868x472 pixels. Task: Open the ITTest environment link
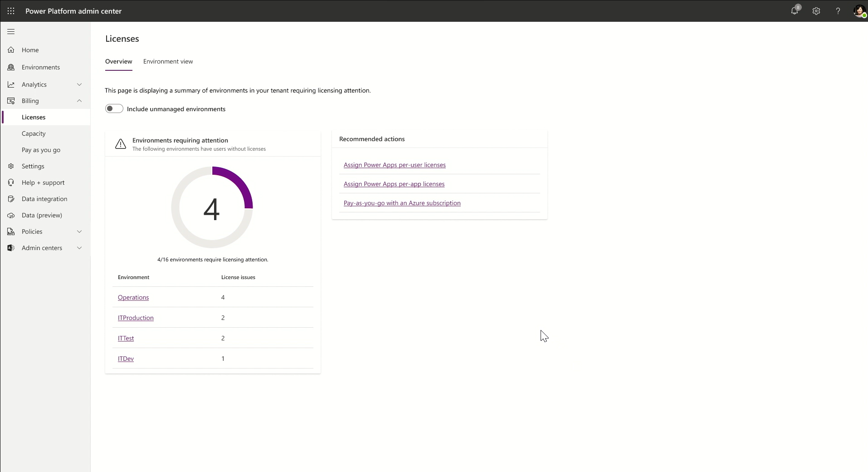[126, 338]
